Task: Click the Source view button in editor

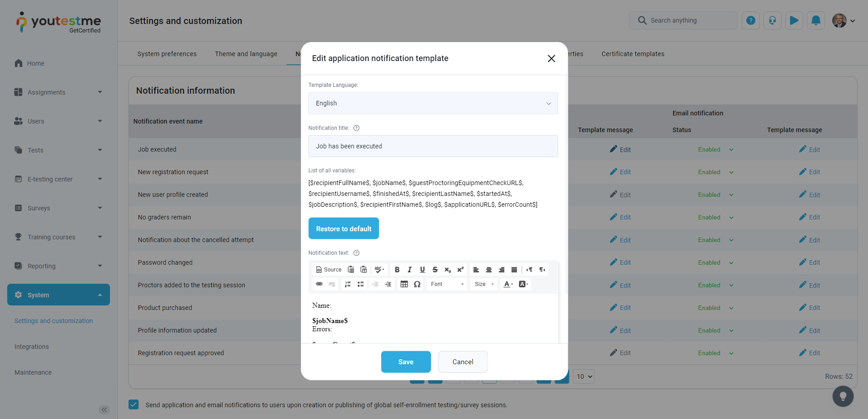Action: click(328, 270)
